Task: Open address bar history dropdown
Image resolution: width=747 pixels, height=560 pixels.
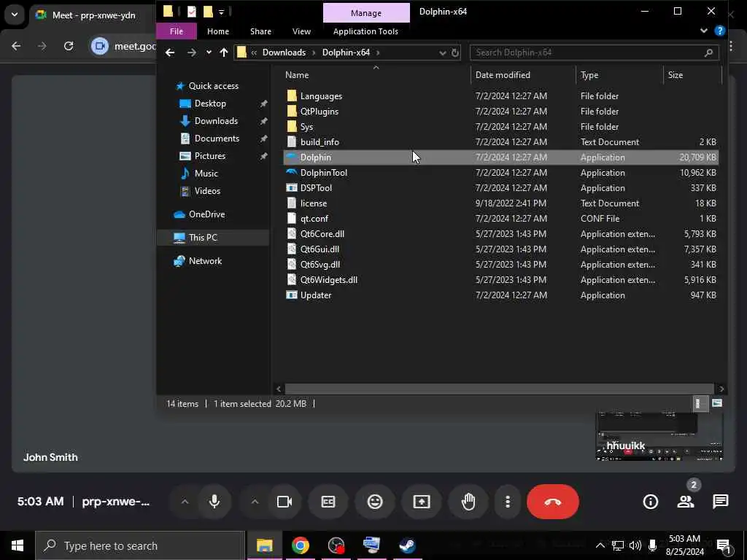Action: click(443, 52)
